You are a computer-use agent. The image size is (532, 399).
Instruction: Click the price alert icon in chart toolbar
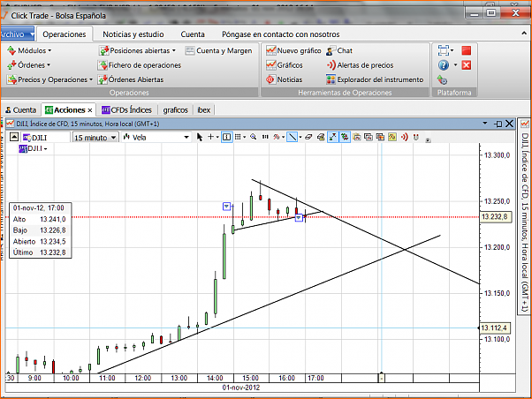(x=405, y=137)
